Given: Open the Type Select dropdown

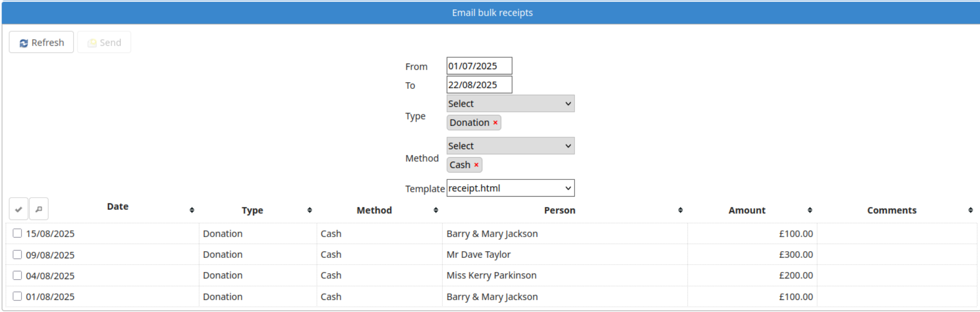Looking at the screenshot, I should [x=511, y=103].
